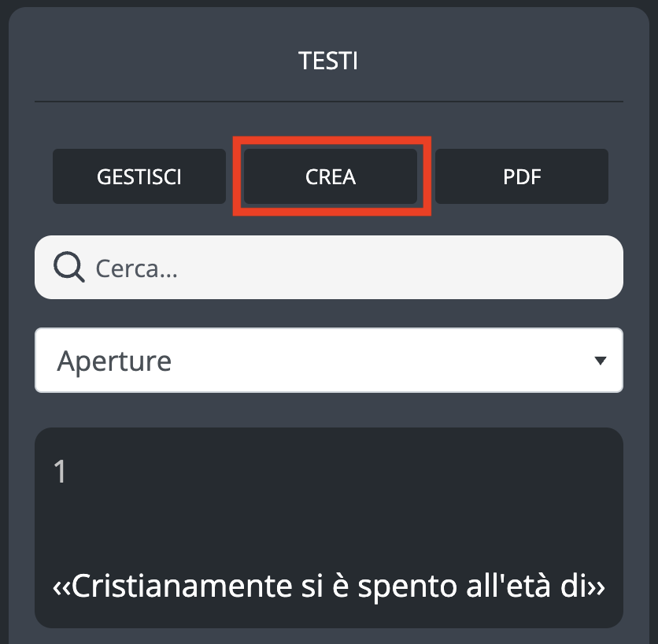
Task: Select text card number 1
Action: click(x=329, y=527)
